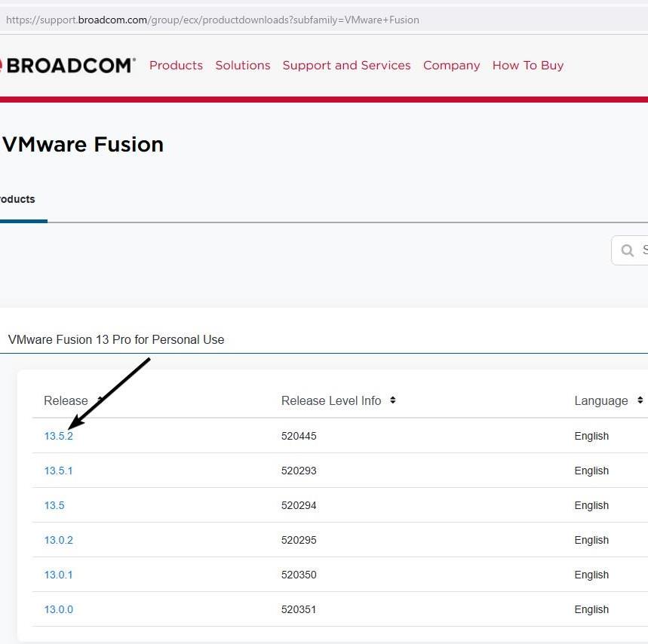
Task: Open the 13.5.2 release link
Action: [59, 436]
